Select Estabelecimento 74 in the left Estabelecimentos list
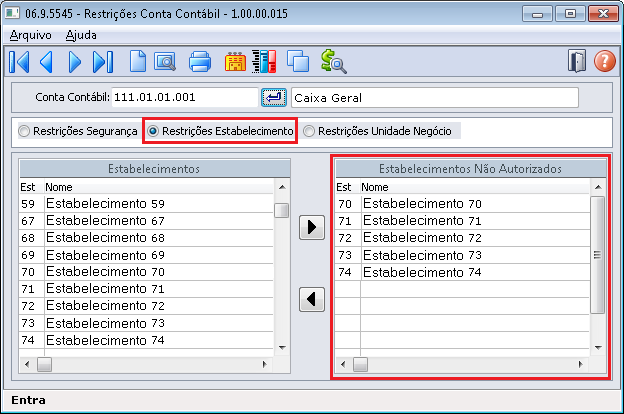This screenshot has width=624, height=414. click(x=146, y=340)
